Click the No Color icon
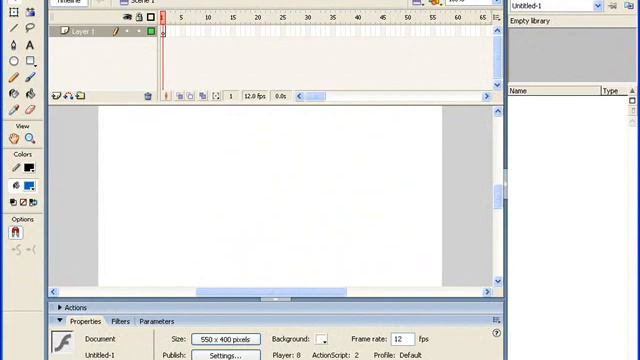 (23, 202)
